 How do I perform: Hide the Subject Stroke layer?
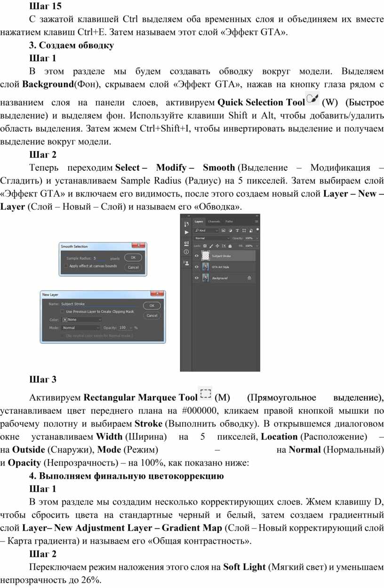coord(197,256)
